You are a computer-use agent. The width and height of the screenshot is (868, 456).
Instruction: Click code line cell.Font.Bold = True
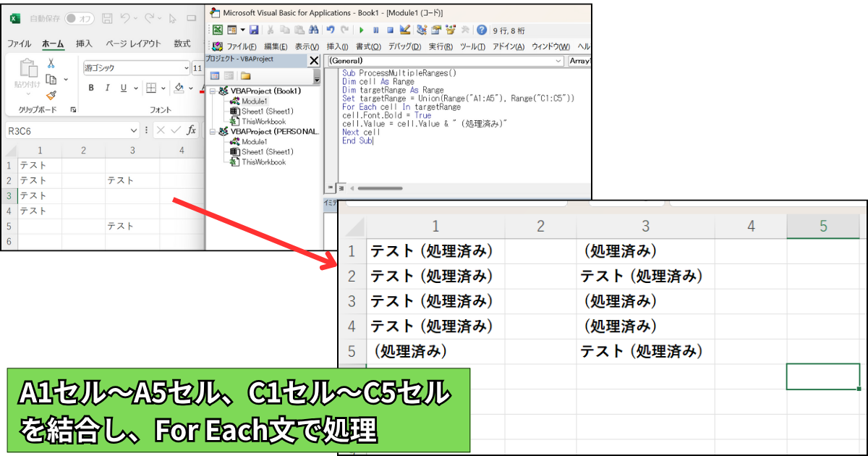click(x=386, y=115)
